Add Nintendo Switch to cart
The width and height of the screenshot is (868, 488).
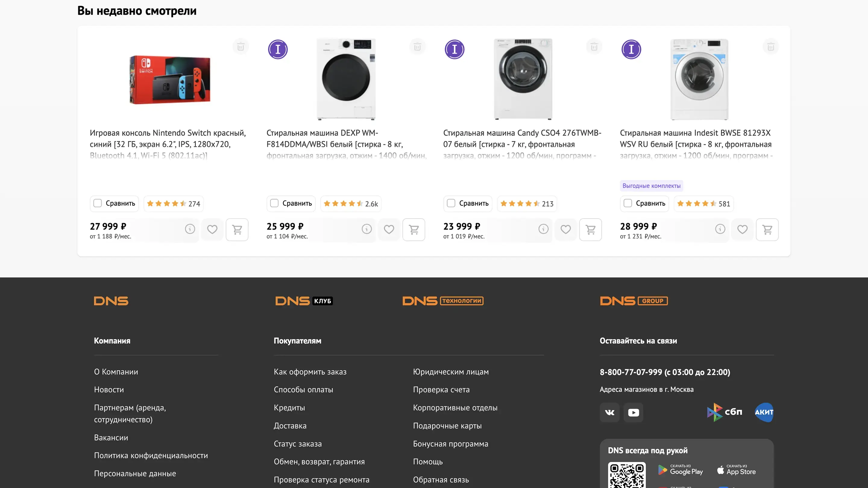tap(237, 230)
